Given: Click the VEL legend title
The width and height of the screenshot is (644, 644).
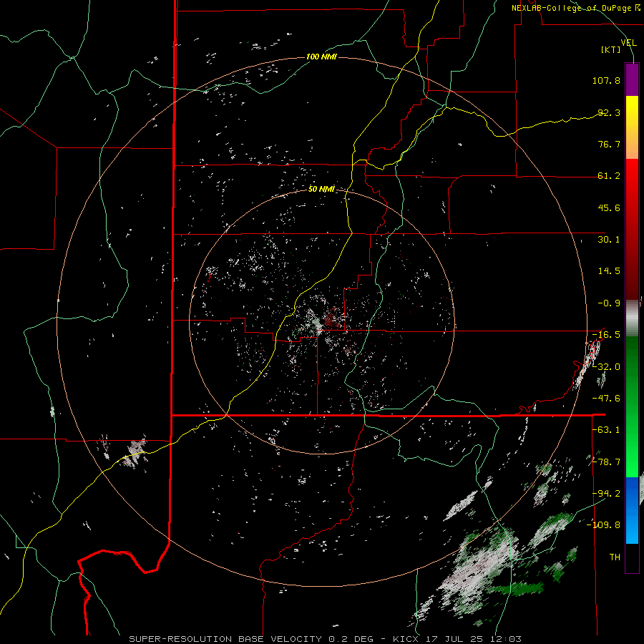Looking at the screenshot, I should coord(628,43).
